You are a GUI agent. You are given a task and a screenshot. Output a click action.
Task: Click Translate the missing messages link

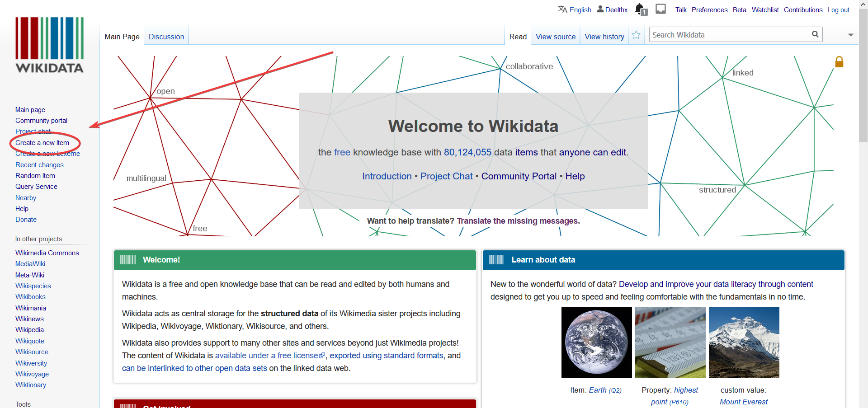[517, 221]
